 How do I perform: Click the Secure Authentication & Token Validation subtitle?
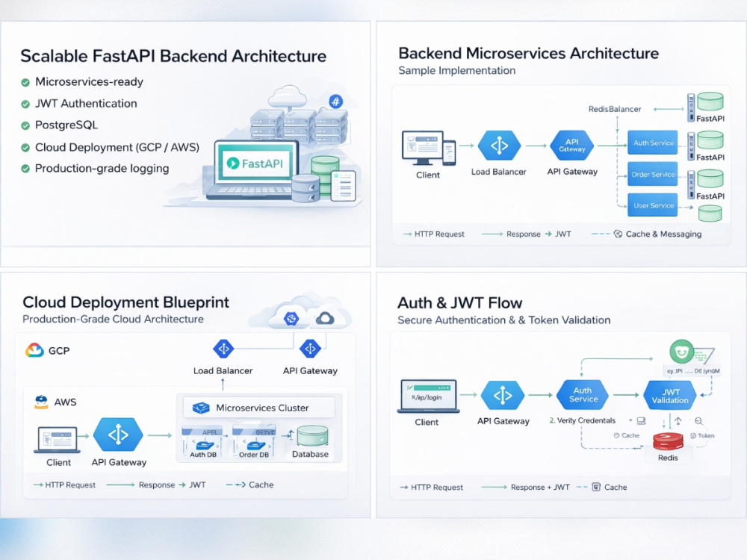[x=504, y=320]
